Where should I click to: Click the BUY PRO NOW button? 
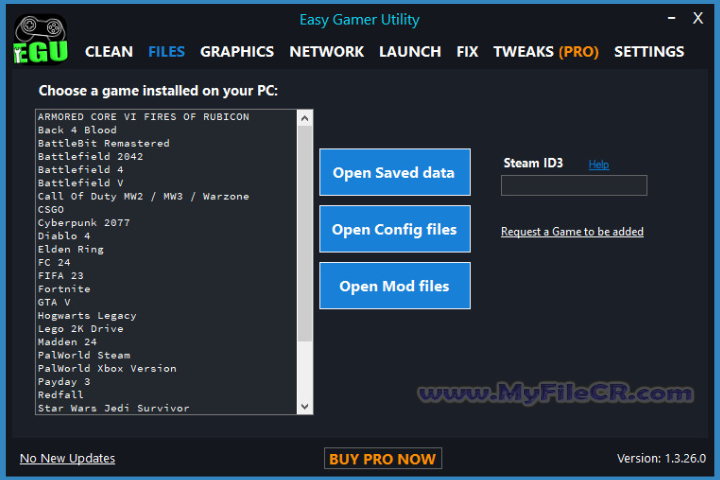(382, 458)
